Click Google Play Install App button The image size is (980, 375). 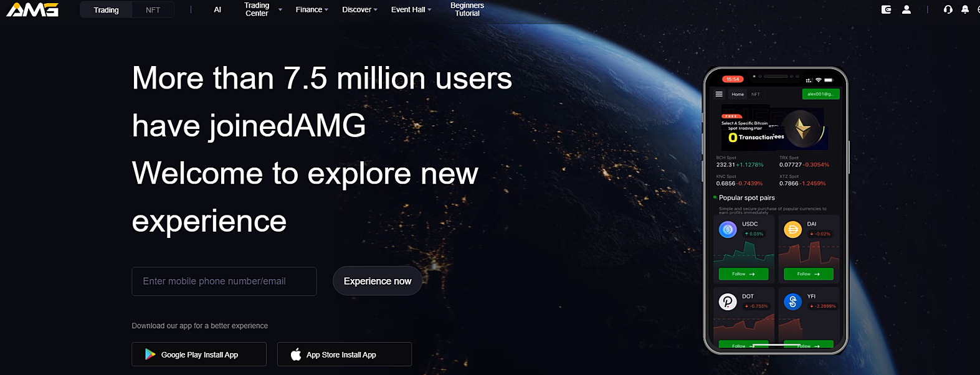[199, 354]
